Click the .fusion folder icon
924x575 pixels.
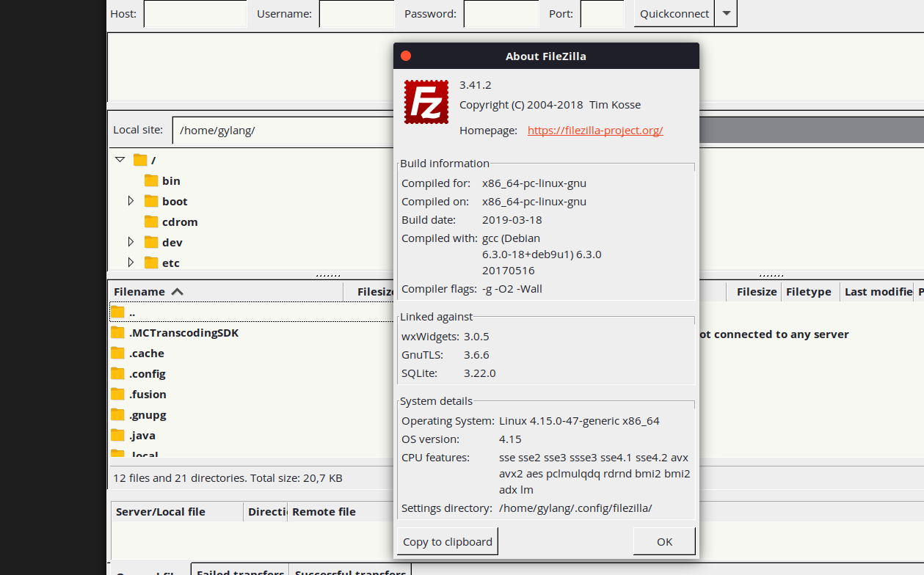[117, 395]
